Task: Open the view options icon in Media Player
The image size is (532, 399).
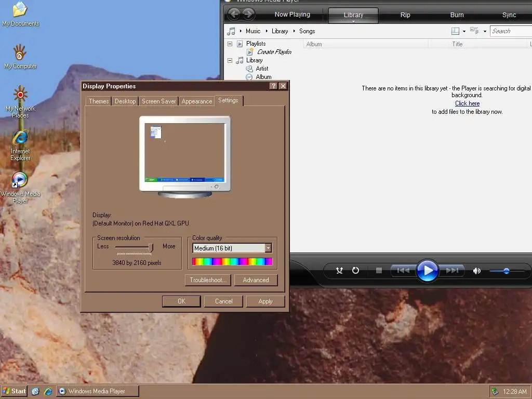Action: coord(474,31)
